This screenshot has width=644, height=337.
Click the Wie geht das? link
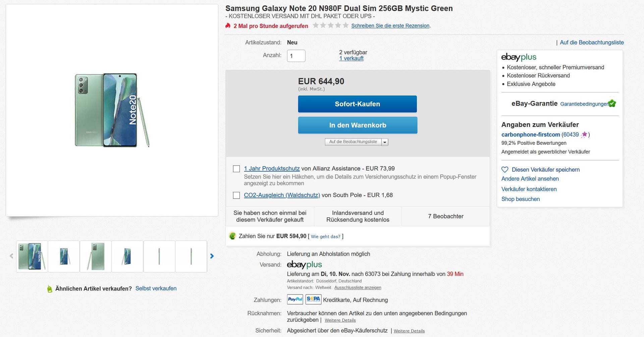[325, 237]
